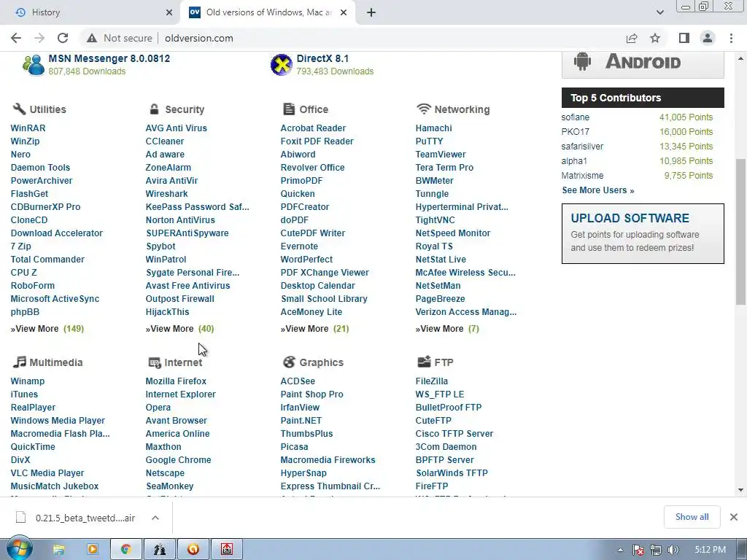Screen dimensions: 747x560
Task: Click the FTP folder icon
Action: (x=424, y=362)
